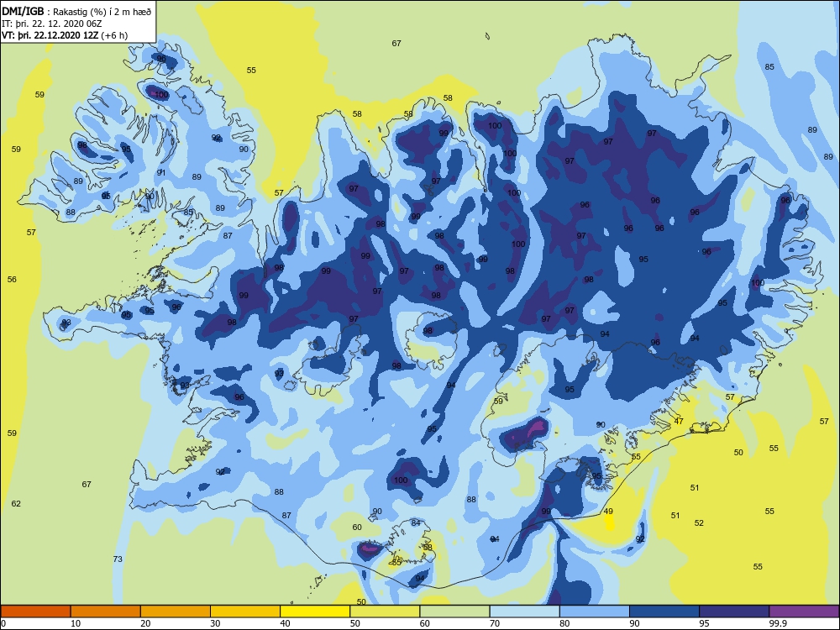840x630 pixels.
Task: Click the 80–90 medium blue legend swatch
Action: 595,612
